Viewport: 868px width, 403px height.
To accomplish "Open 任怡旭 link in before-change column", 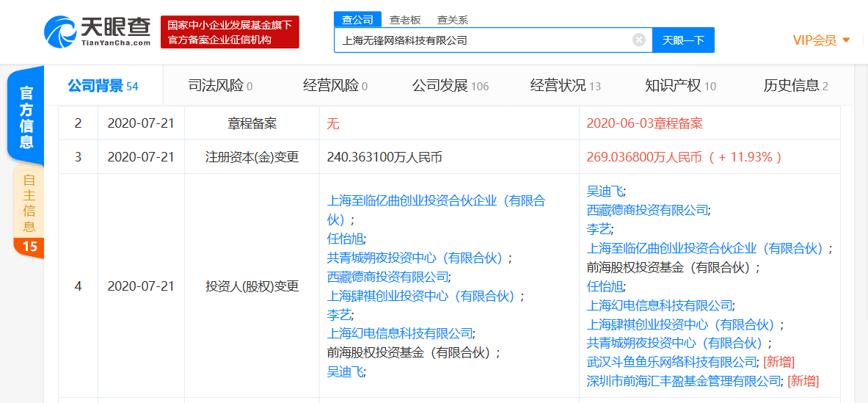I will pyautogui.click(x=346, y=239).
